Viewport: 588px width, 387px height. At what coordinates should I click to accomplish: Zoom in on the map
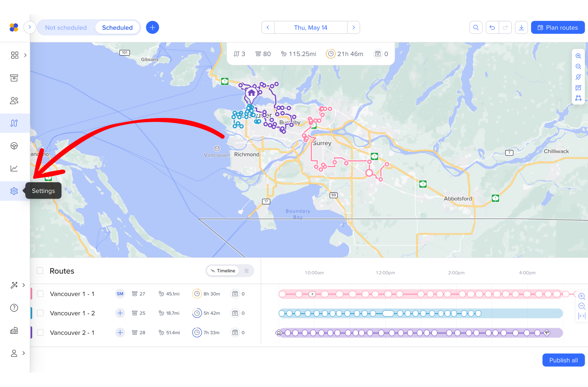pyautogui.click(x=578, y=56)
